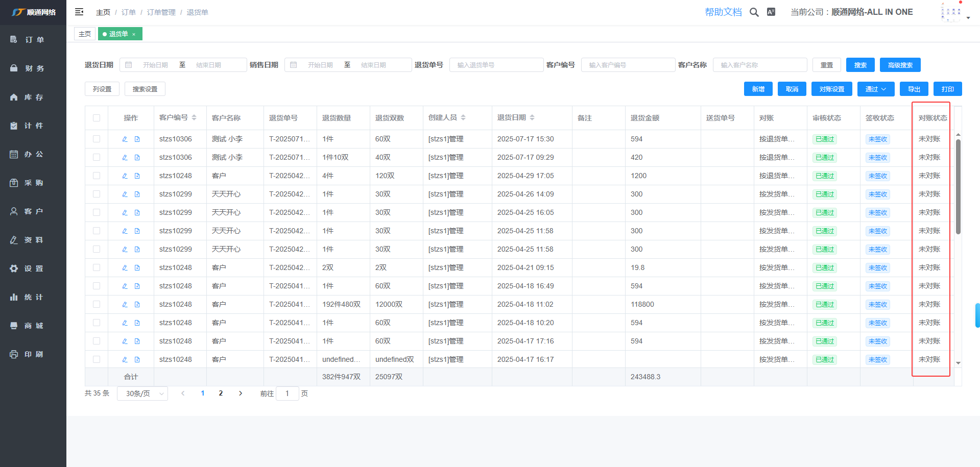Expand the 通过 dropdown button
980x467 pixels.
click(876, 89)
